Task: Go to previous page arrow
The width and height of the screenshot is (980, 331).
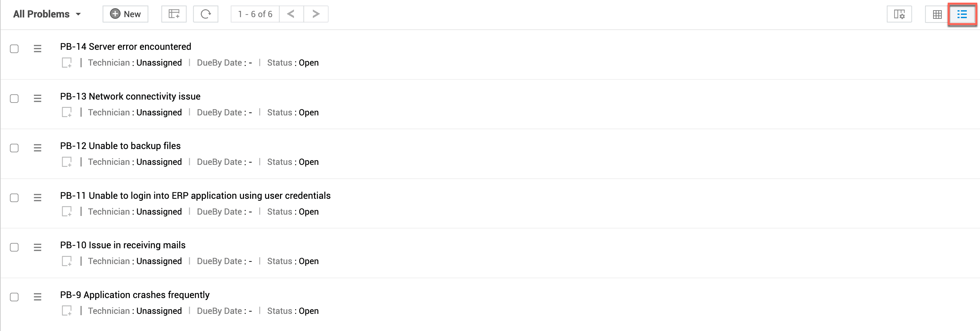Action: pyautogui.click(x=291, y=14)
